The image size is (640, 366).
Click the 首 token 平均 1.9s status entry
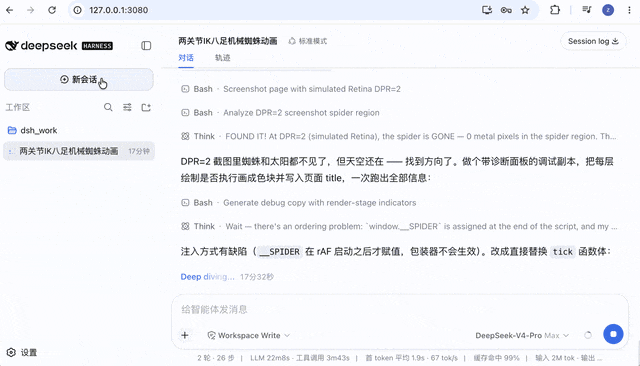tap(411, 358)
